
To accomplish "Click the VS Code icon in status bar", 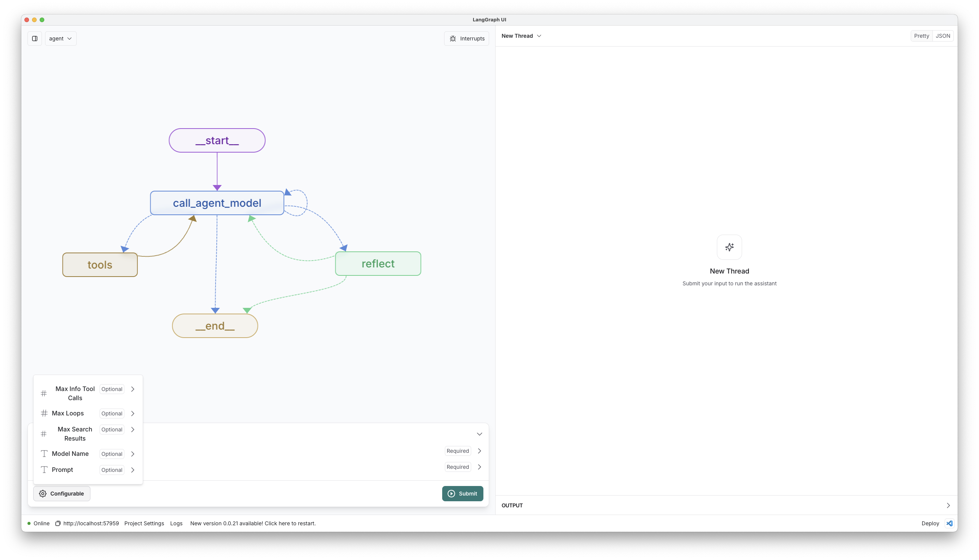I will point(949,523).
